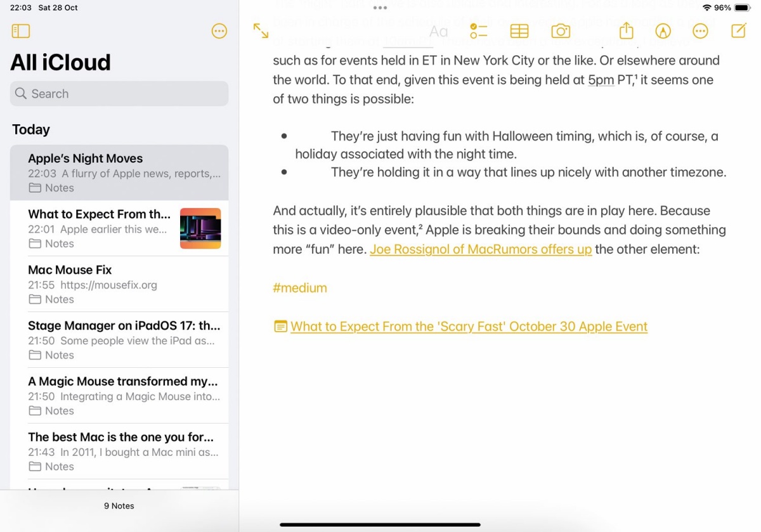Tap the Wi-Fi status icon

point(707,8)
